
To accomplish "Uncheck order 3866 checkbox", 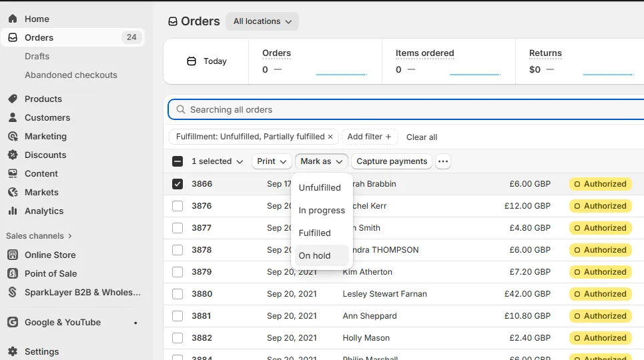I will [x=178, y=184].
